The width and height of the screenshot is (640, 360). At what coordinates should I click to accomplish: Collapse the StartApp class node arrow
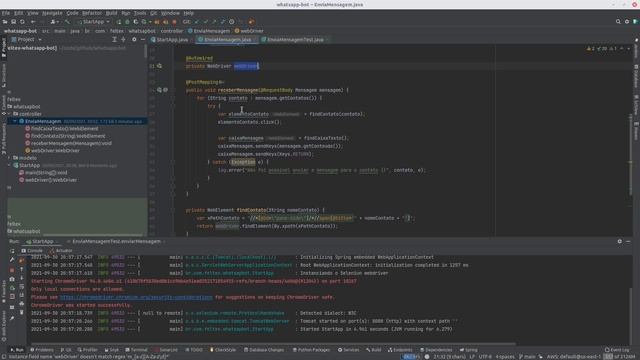[9, 165]
